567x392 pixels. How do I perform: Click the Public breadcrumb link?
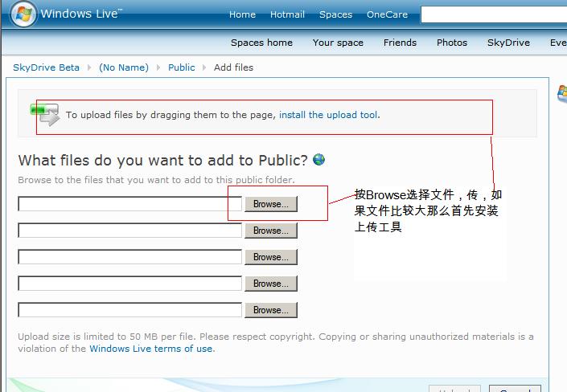pyautogui.click(x=182, y=67)
